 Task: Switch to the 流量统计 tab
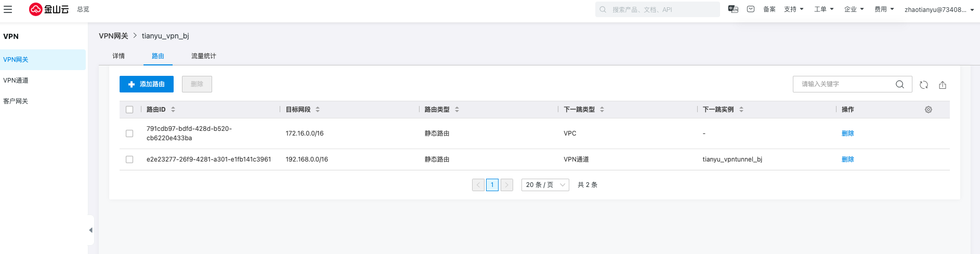tap(203, 56)
